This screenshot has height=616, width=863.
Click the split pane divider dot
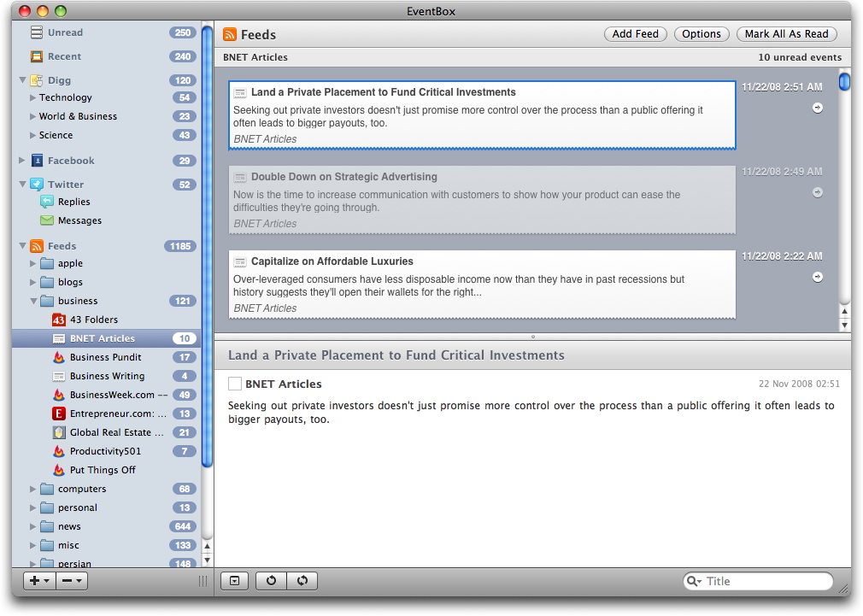tap(533, 337)
